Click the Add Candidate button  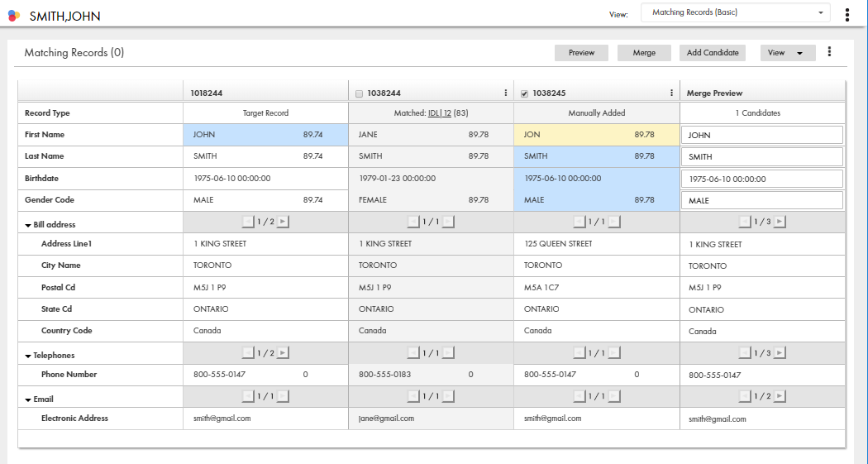point(713,53)
